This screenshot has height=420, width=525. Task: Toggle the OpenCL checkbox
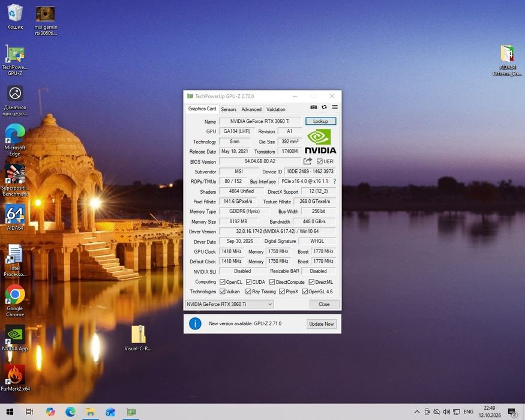pyautogui.click(x=223, y=282)
